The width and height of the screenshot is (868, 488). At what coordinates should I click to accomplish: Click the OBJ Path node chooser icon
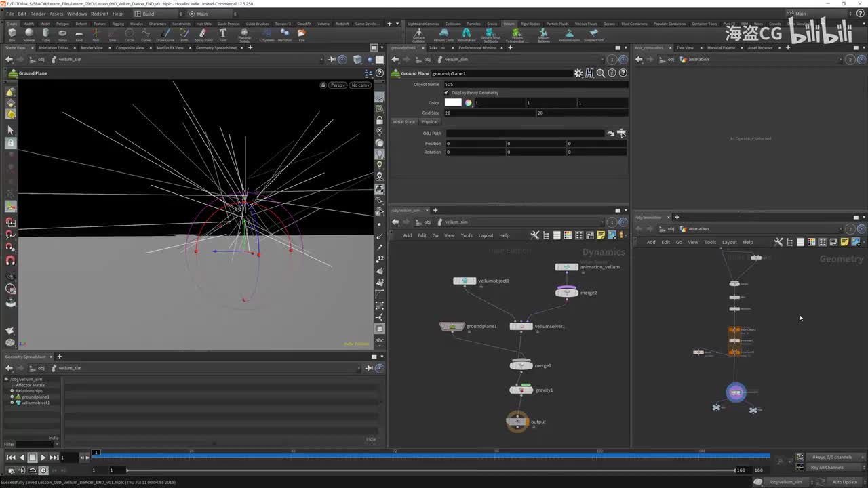click(x=620, y=134)
